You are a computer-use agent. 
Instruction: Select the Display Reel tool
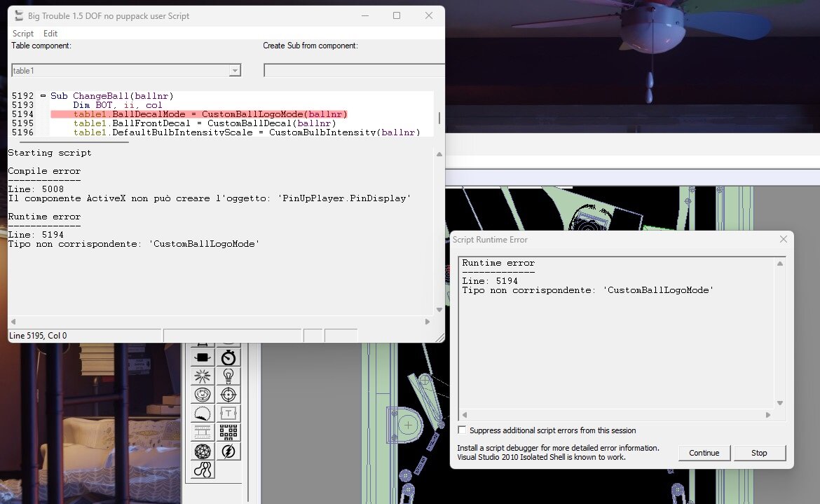pyautogui.click(x=202, y=432)
